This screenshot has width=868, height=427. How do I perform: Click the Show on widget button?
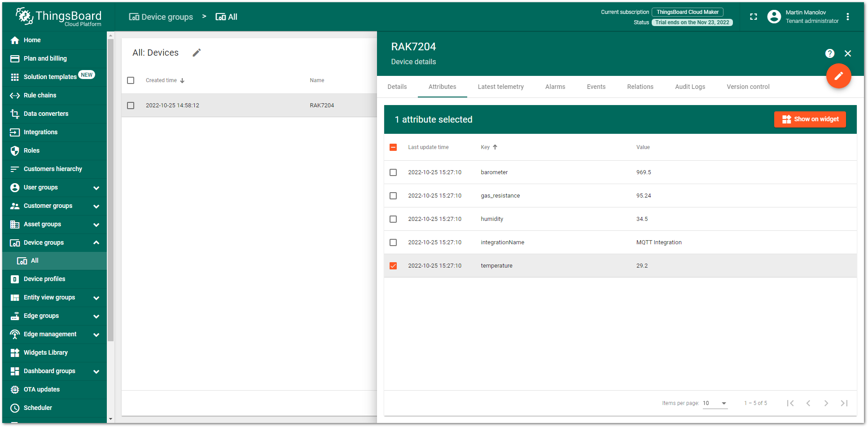point(810,119)
